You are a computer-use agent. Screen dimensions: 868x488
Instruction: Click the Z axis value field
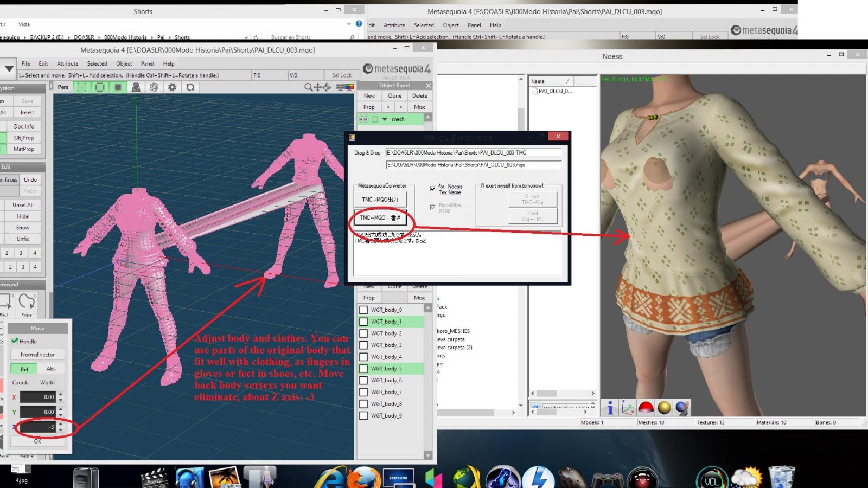[x=38, y=427]
